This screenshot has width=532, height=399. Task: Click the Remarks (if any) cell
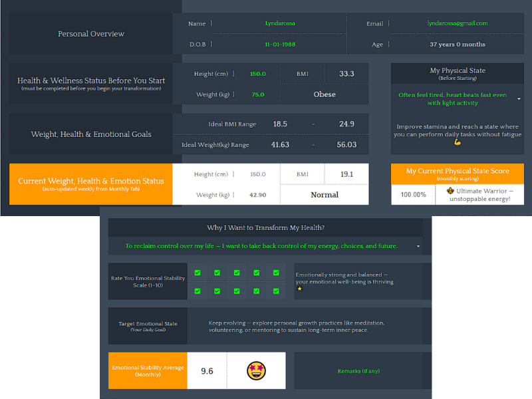(x=358, y=371)
